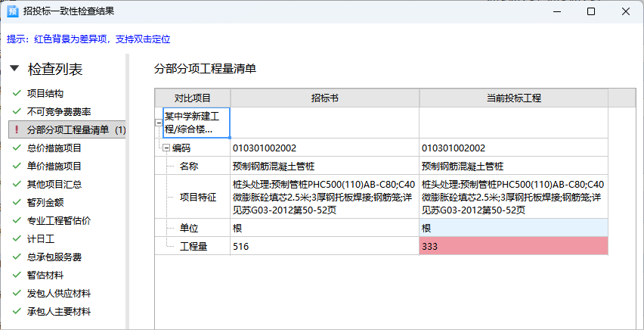Select 单价措施项目 in check list
This screenshot has height=330, width=644.
(54, 167)
